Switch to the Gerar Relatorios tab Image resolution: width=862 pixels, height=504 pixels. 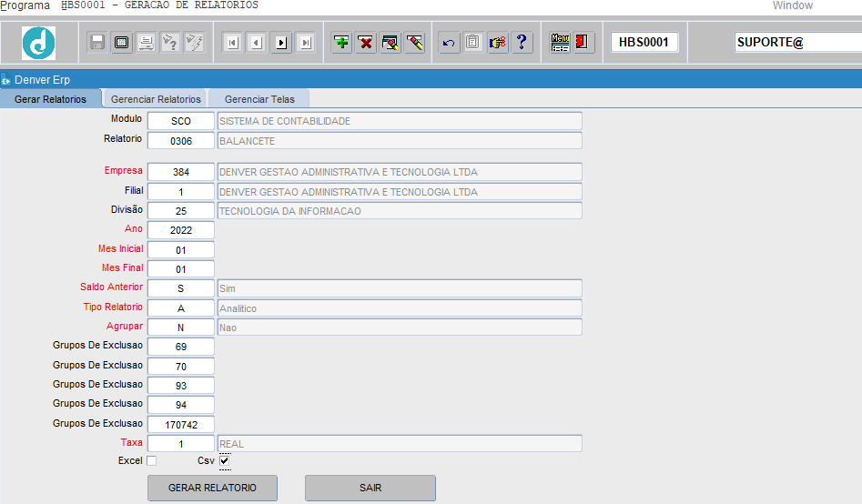tap(51, 99)
